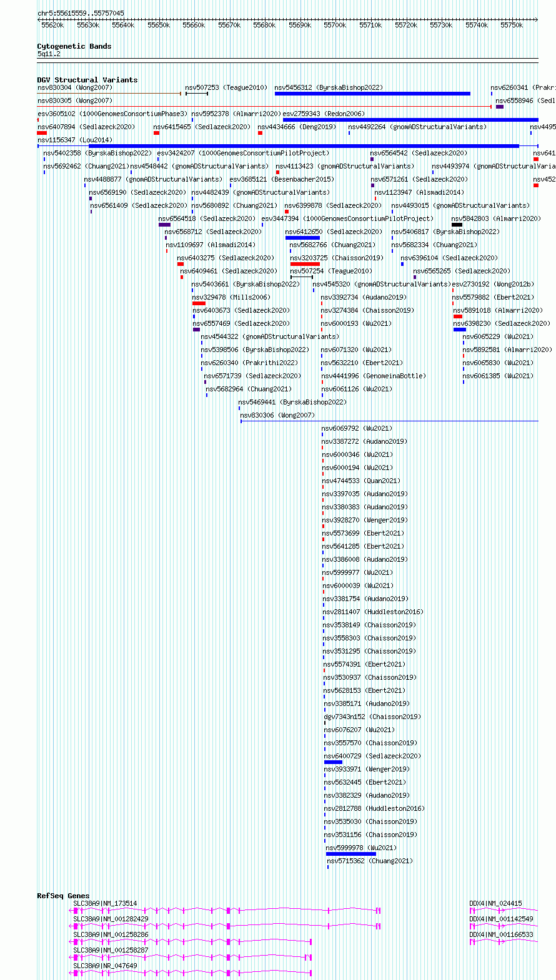Click the nsv6571261 (Sedlazeck2020) label
This screenshot has width=556, height=980.
[419, 179]
